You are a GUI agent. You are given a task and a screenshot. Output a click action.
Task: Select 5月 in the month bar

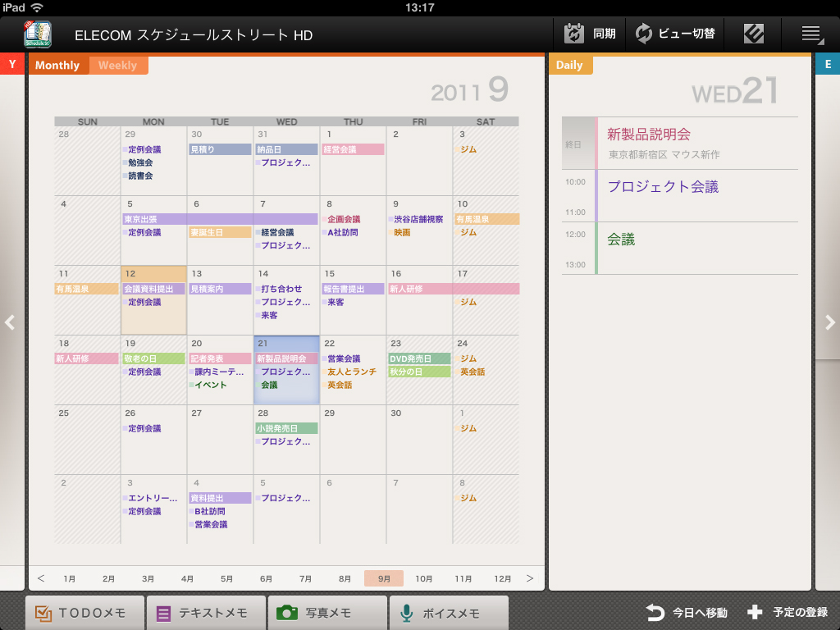click(x=226, y=578)
